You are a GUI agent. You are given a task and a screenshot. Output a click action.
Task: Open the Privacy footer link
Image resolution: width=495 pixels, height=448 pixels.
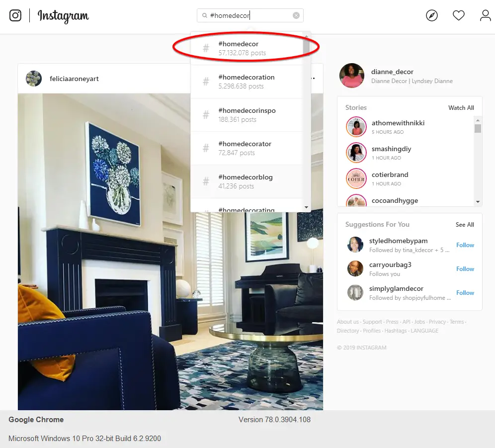[437, 322]
